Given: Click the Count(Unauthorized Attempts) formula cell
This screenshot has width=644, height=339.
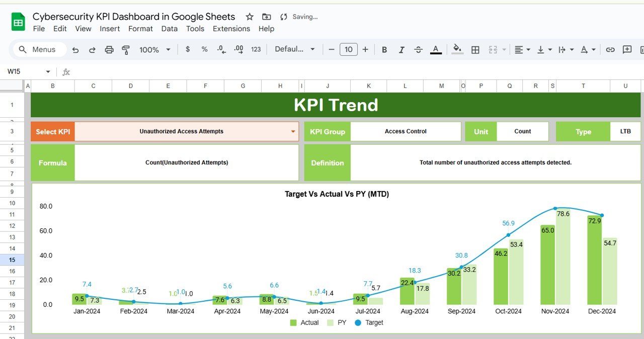Looking at the screenshot, I should [187, 162].
